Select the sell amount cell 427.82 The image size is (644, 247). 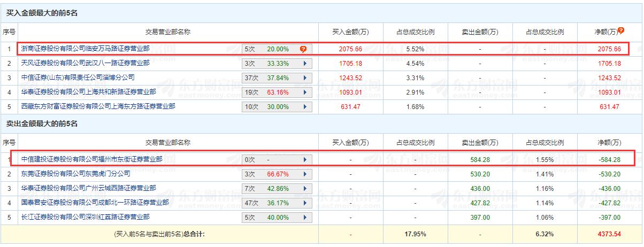(480, 203)
